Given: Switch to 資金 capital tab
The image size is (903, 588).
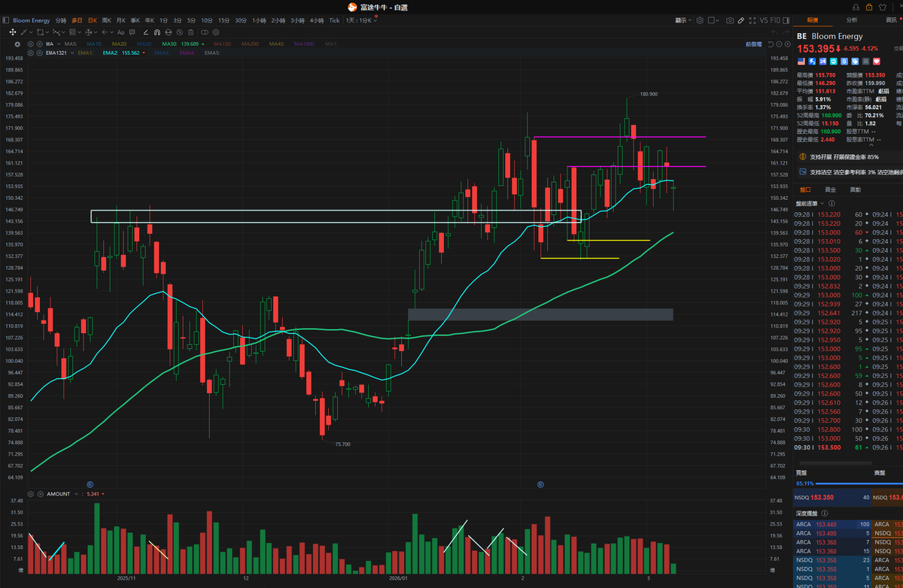Looking at the screenshot, I should pos(831,189).
